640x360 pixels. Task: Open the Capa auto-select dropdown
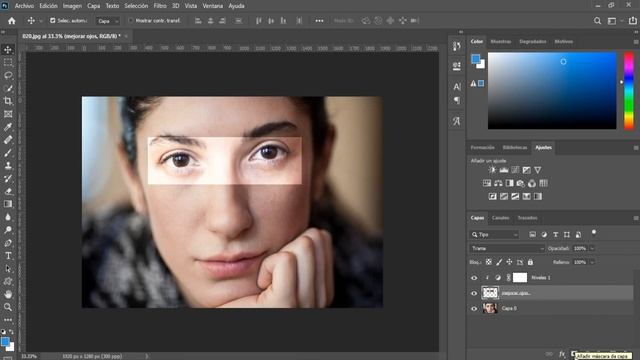[x=108, y=21]
